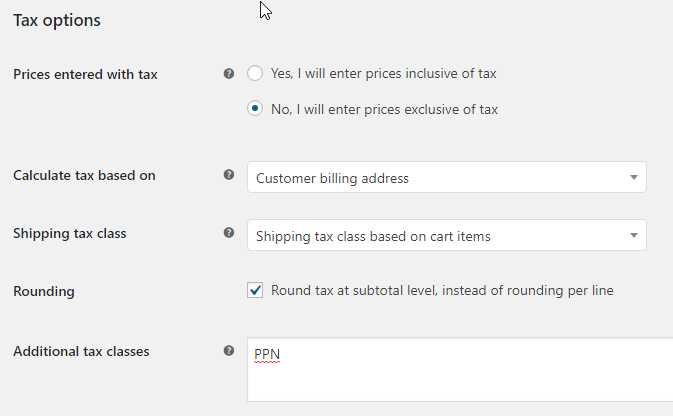Choose No, prices exclusive of tax radio
Screen dimensions: 673x416
[x=255, y=108]
